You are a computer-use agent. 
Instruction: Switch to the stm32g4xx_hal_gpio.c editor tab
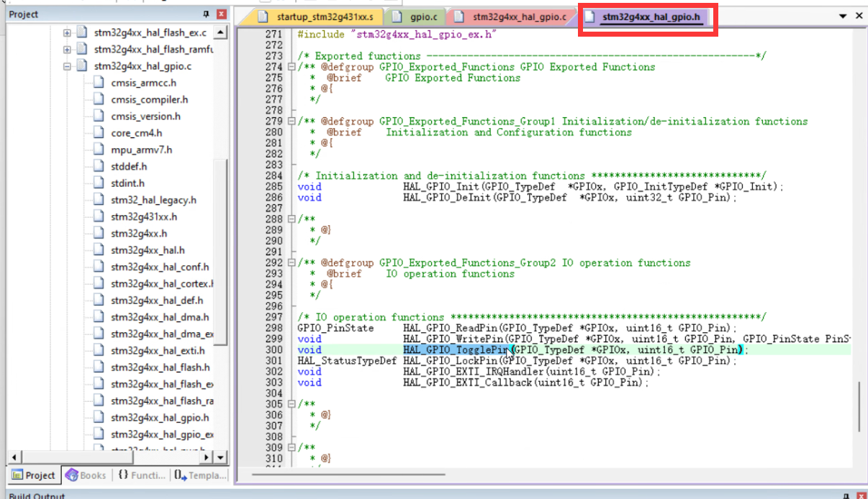coord(518,17)
